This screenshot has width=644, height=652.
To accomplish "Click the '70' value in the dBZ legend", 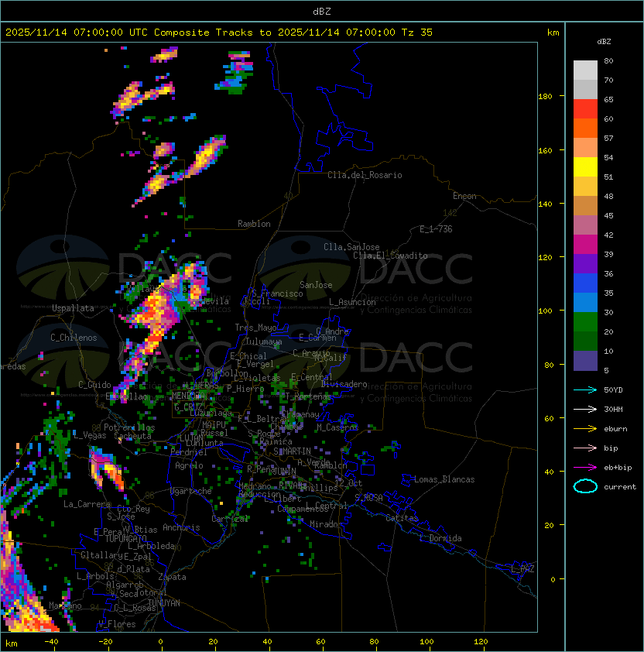I will coord(608,80).
